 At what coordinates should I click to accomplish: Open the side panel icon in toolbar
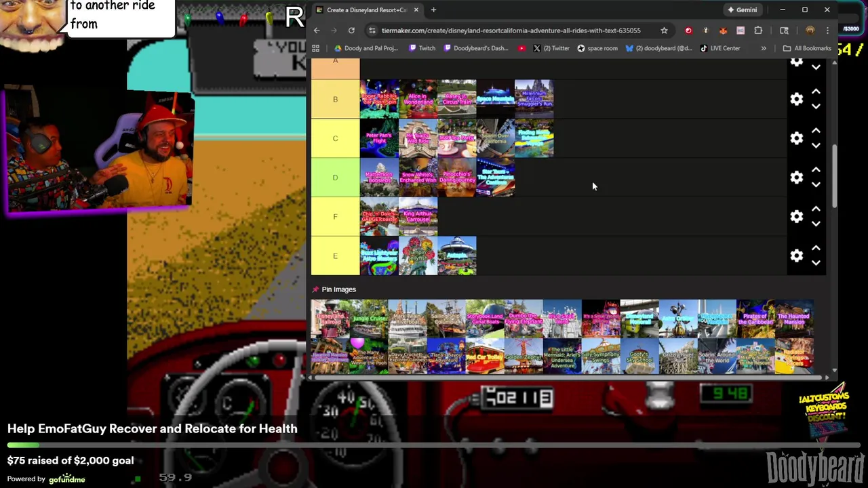pos(784,30)
